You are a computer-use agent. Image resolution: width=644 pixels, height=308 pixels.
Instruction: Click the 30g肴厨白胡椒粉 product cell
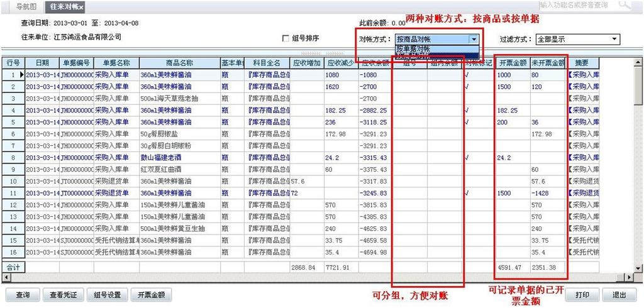pos(179,146)
